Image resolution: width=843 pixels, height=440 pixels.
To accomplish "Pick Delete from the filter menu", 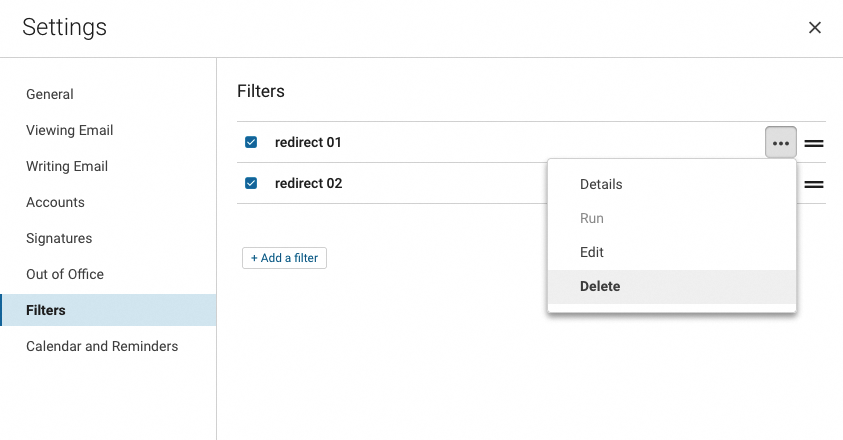I will pyautogui.click(x=600, y=287).
